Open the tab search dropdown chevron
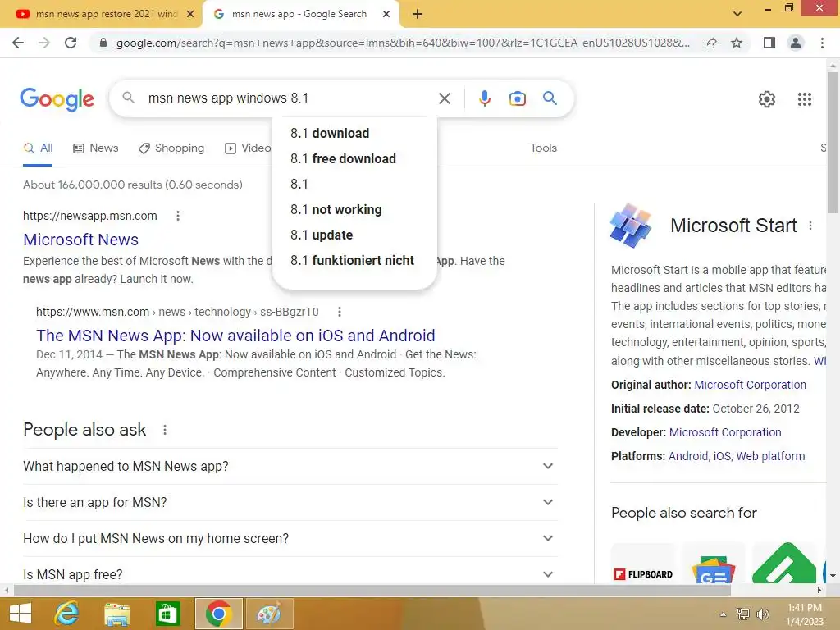The width and height of the screenshot is (840, 630). pyautogui.click(x=737, y=14)
